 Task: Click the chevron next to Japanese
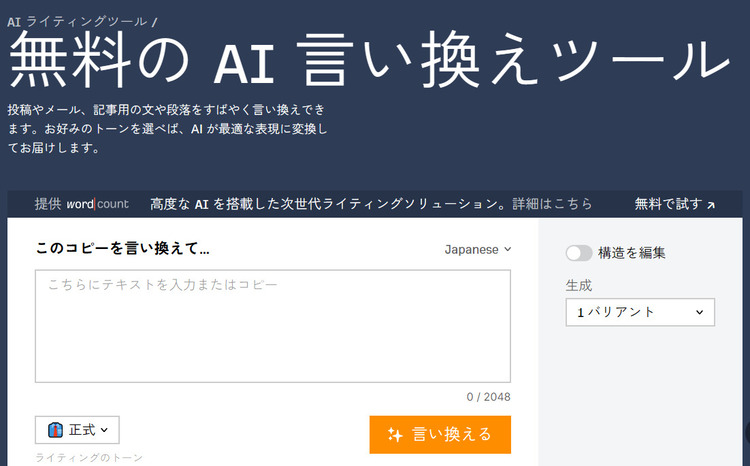tap(507, 249)
